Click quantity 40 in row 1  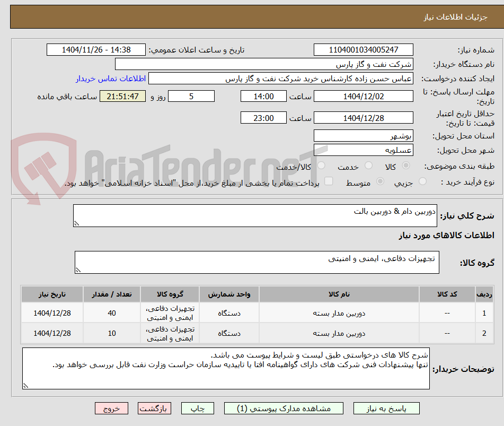pyautogui.click(x=111, y=313)
